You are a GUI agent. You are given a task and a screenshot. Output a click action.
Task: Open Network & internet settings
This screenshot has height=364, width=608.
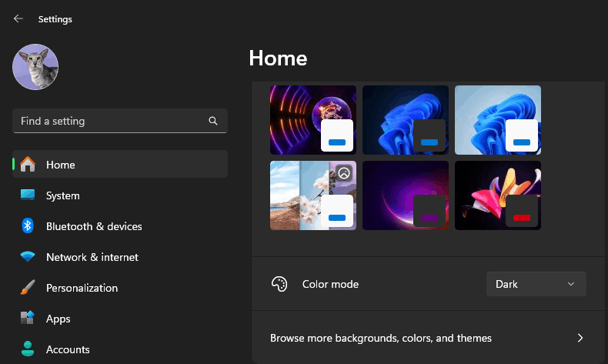120,256
